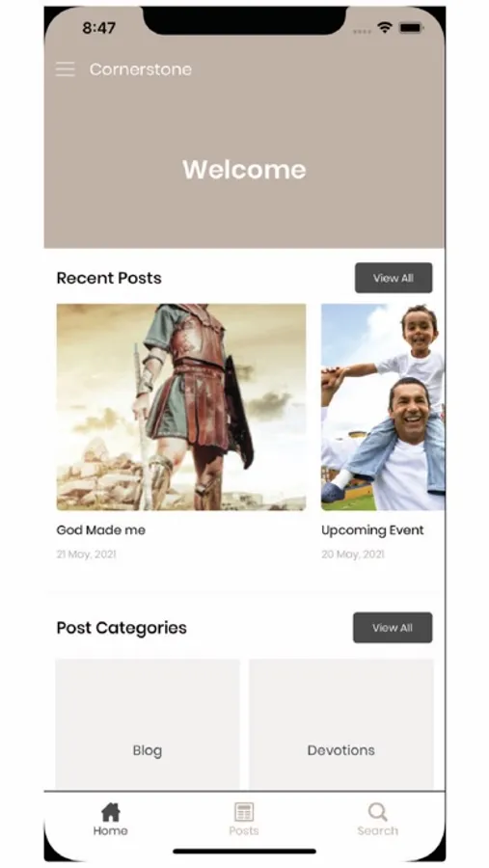Switch to the Search tab label
Image resolution: width=489 pixels, height=868 pixels.
[378, 831]
